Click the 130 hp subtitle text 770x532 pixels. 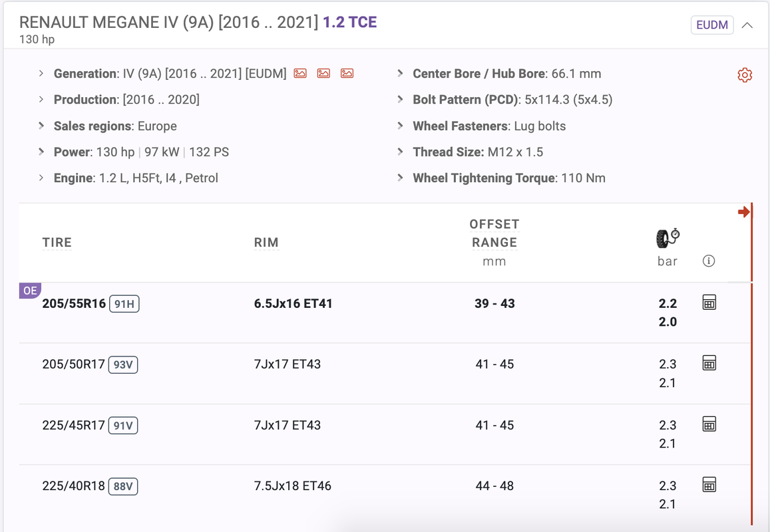[x=37, y=39]
